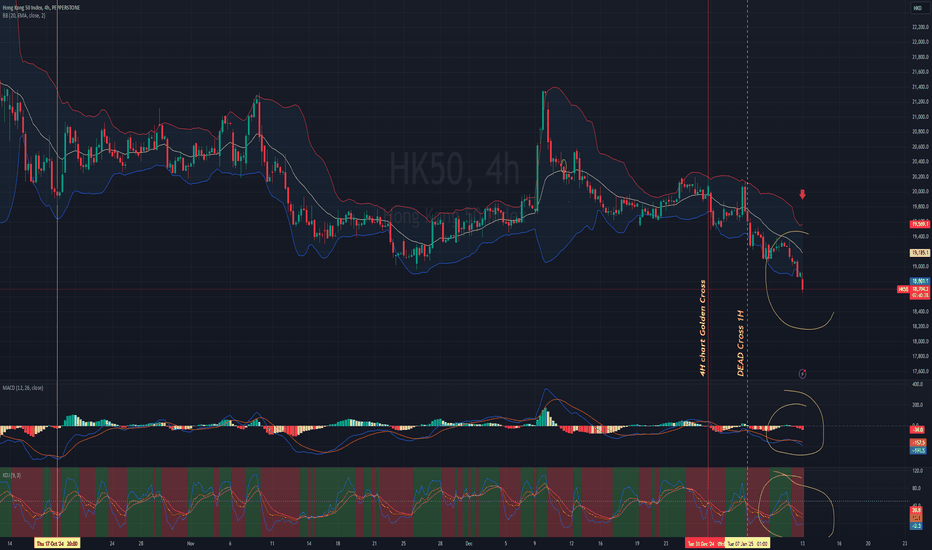
Task: Click the Dec label on time axis
Action: [x=469, y=543]
